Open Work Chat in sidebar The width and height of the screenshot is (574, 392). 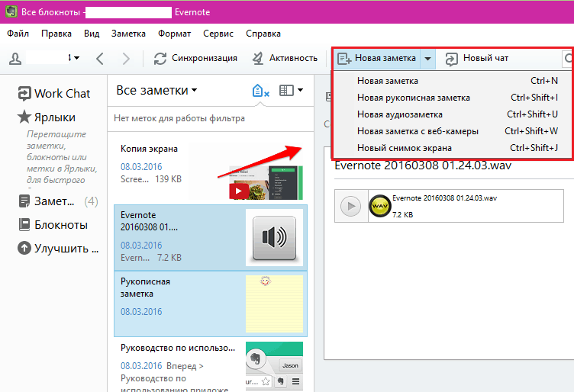pyautogui.click(x=54, y=94)
